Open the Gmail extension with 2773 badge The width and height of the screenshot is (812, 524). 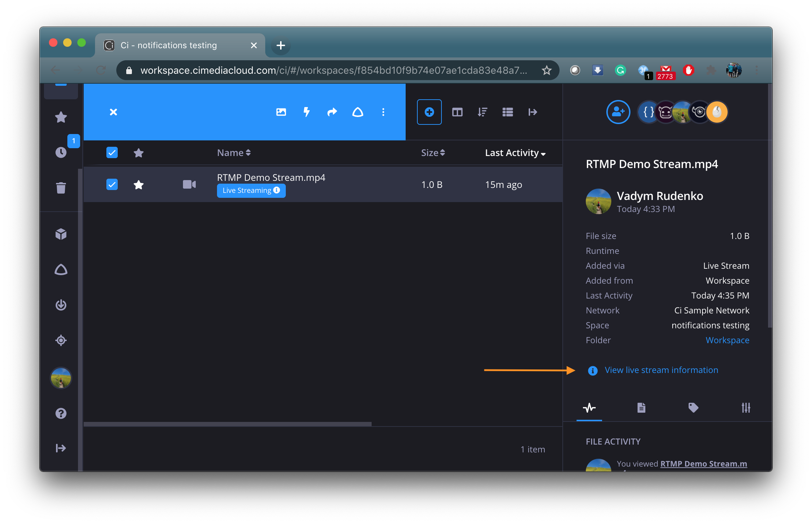pos(666,72)
